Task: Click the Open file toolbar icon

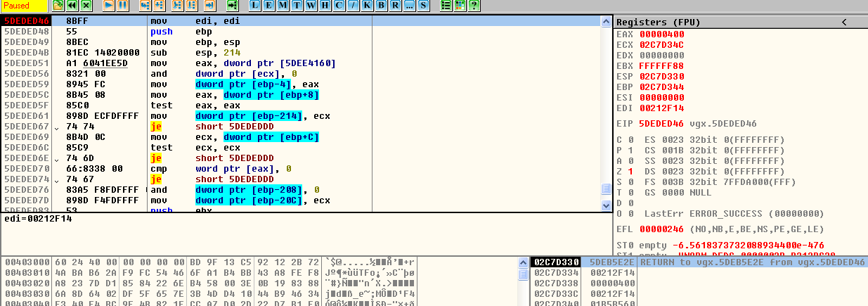Action: 58,6
